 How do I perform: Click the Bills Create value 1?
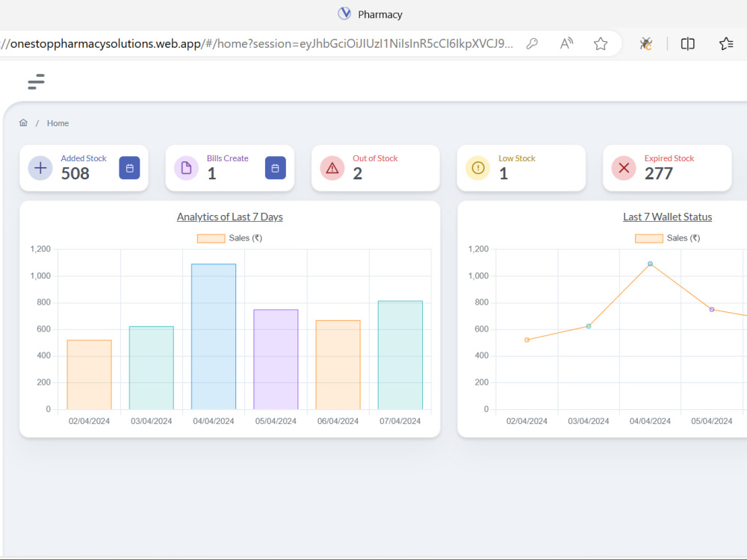pyautogui.click(x=212, y=173)
